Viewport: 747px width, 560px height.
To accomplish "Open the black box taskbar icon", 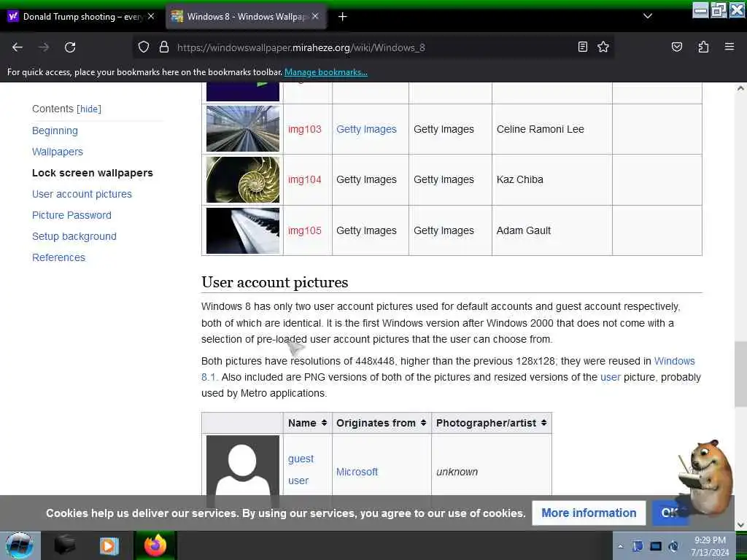I will [x=65, y=545].
